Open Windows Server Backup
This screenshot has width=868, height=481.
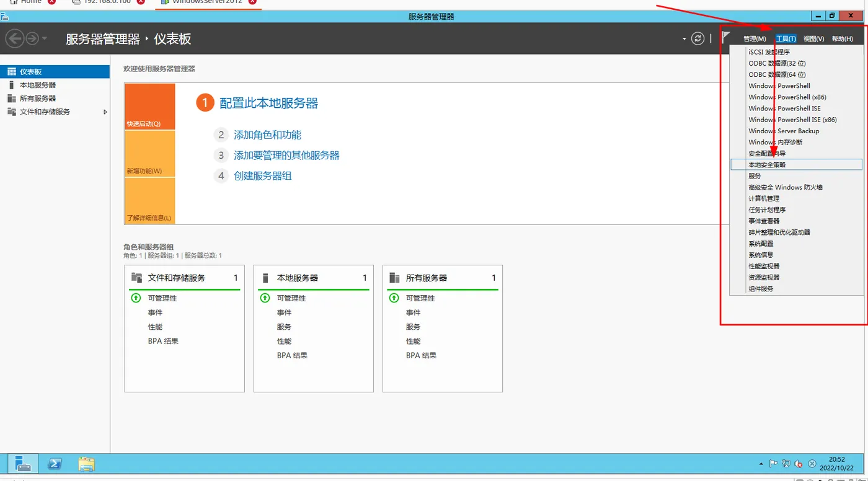click(796, 131)
